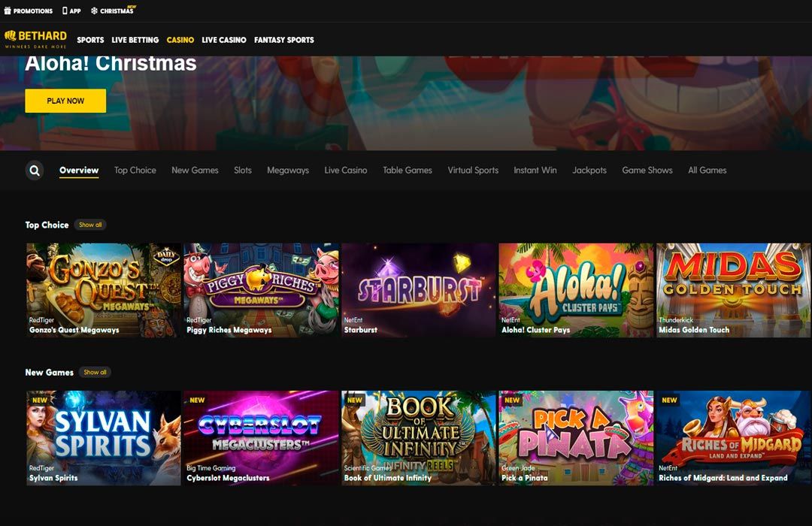Open Gonzo's Quest Megaways game thumbnail
The width and height of the screenshot is (812, 526).
tap(104, 289)
